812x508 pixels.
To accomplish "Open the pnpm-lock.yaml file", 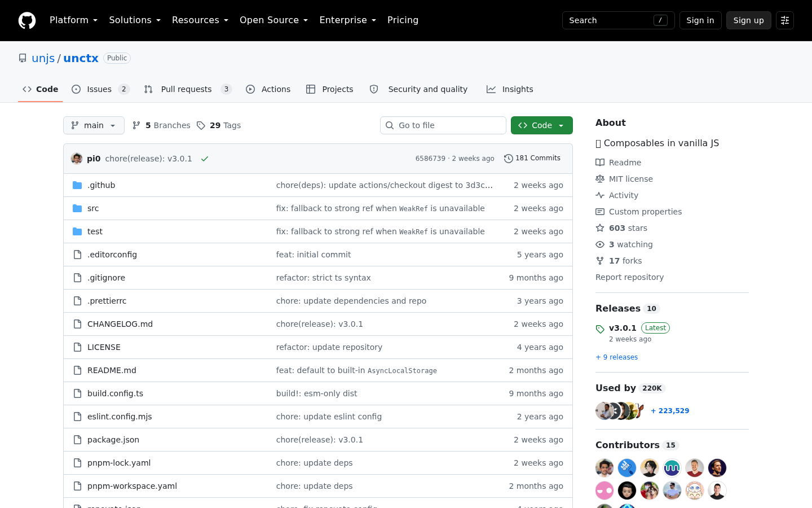I will point(119,463).
